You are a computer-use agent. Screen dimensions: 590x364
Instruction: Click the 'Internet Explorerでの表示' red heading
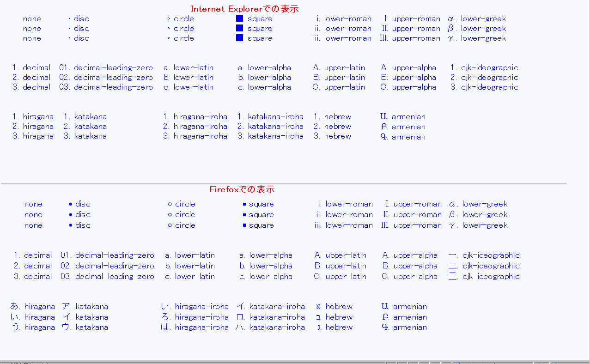[245, 9]
